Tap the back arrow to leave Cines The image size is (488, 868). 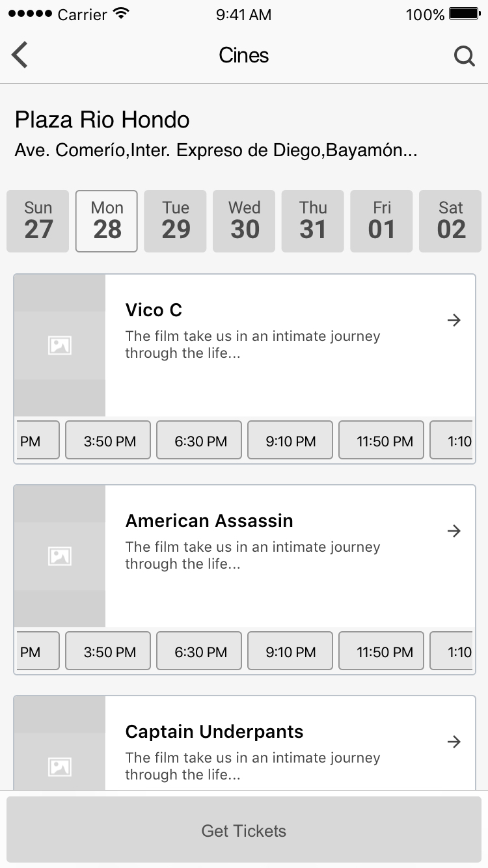click(x=20, y=55)
